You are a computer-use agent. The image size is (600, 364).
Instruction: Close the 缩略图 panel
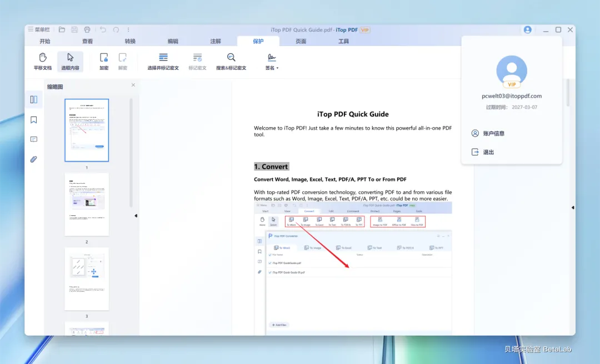133,85
